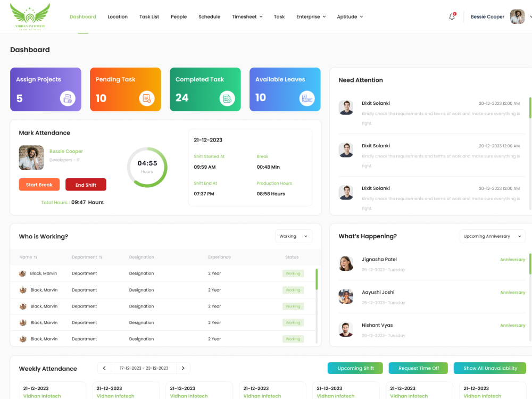Click the Assign Projects card icon
This screenshot has height=399, width=532.
click(x=68, y=98)
